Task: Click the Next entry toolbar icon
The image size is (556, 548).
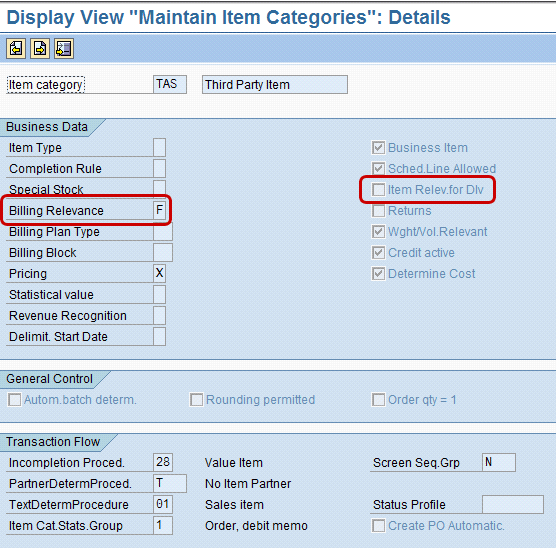Action: pos(40,49)
